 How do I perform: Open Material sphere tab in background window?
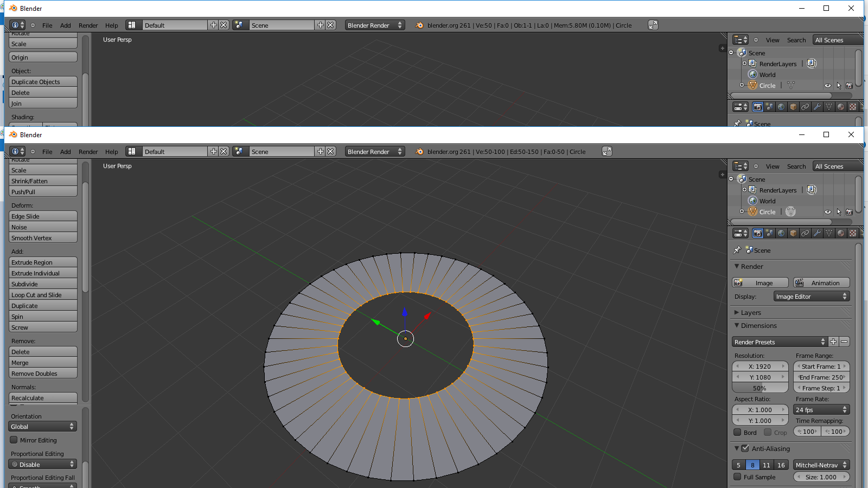[x=841, y=107]
